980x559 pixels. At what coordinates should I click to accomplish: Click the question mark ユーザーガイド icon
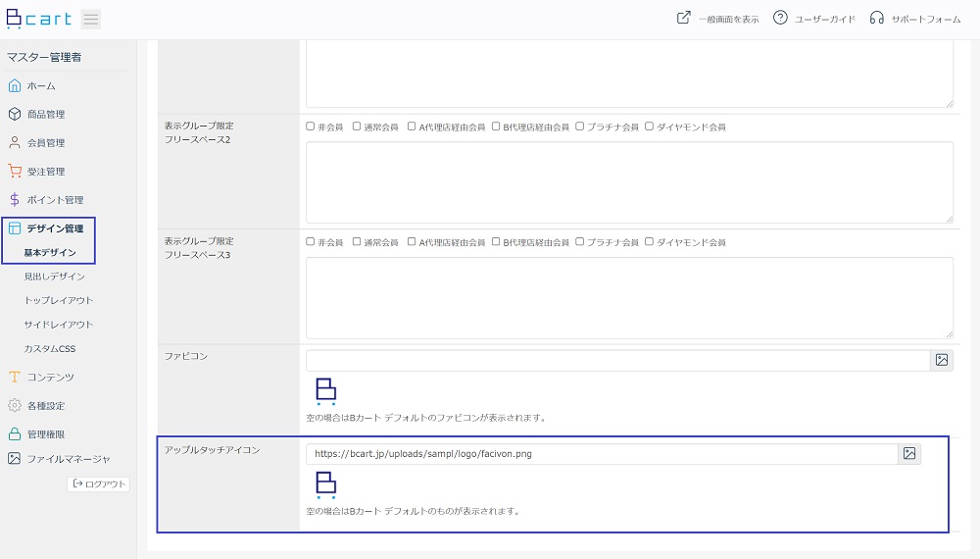click(x=780, y=18)
